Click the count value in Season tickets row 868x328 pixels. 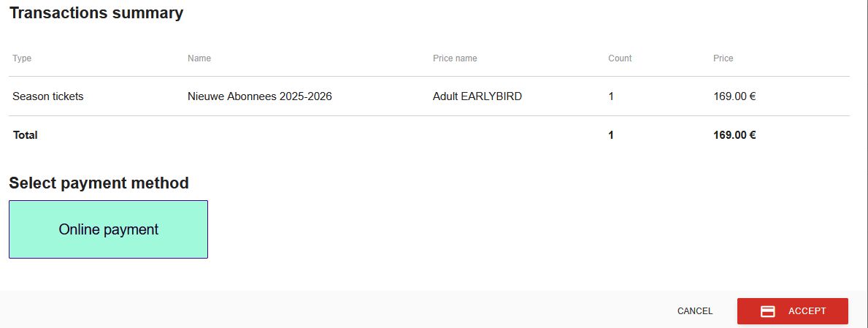click(611, 96)
